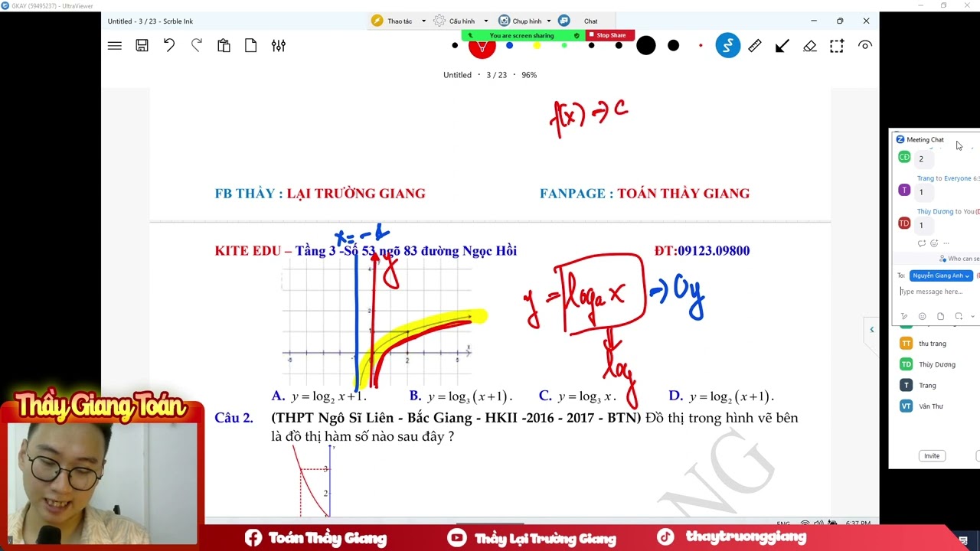Select participant thu trang
The image size is (980, 551).
point(934,344)
